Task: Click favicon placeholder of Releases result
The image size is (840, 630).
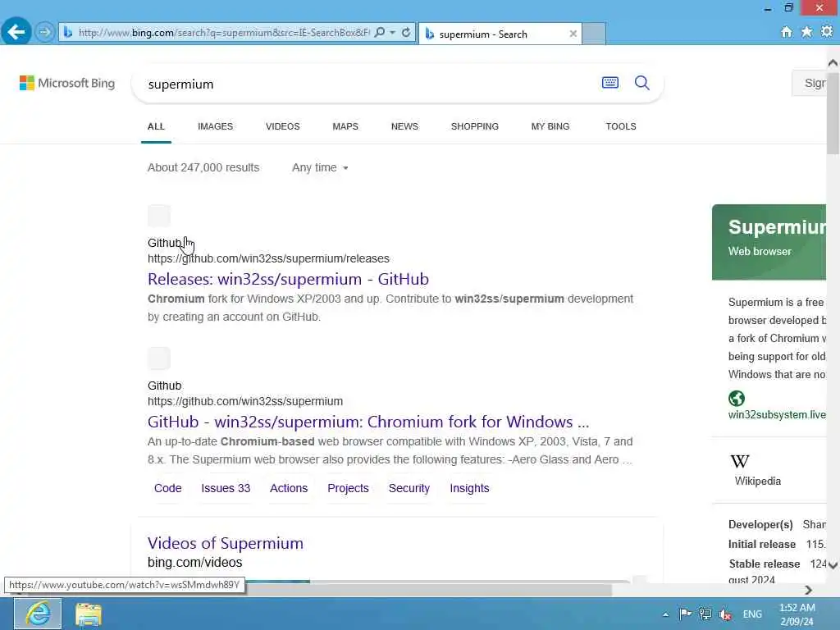Action: point(159,216)
